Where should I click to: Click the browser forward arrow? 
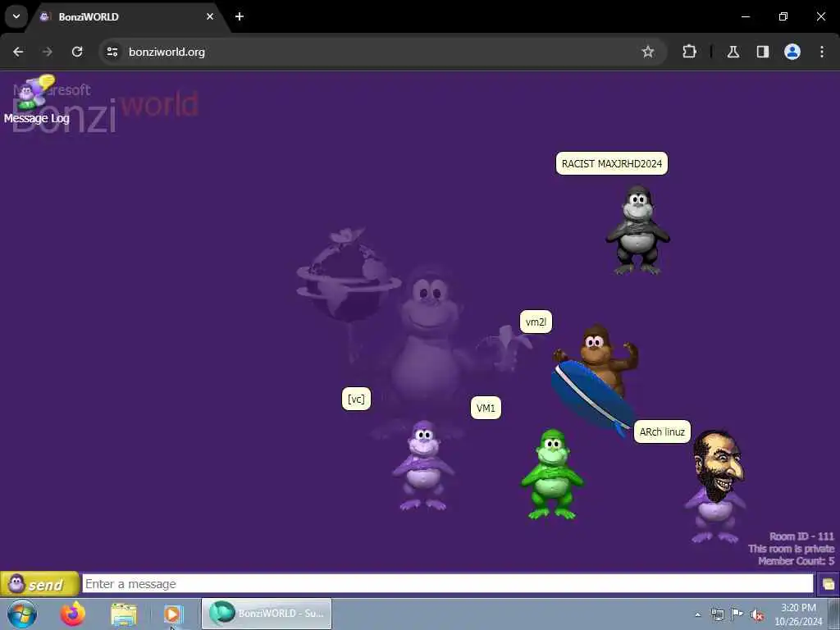48,52
